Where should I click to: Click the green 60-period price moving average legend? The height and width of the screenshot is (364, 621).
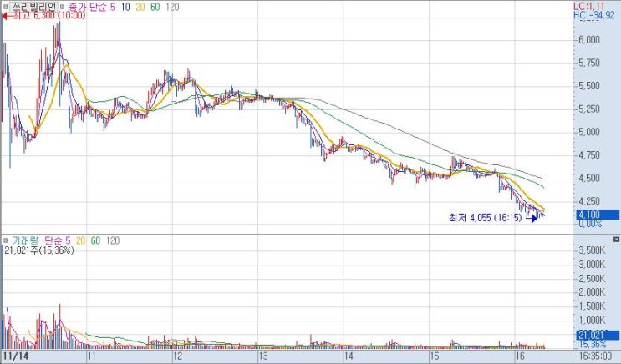point(155,7)
